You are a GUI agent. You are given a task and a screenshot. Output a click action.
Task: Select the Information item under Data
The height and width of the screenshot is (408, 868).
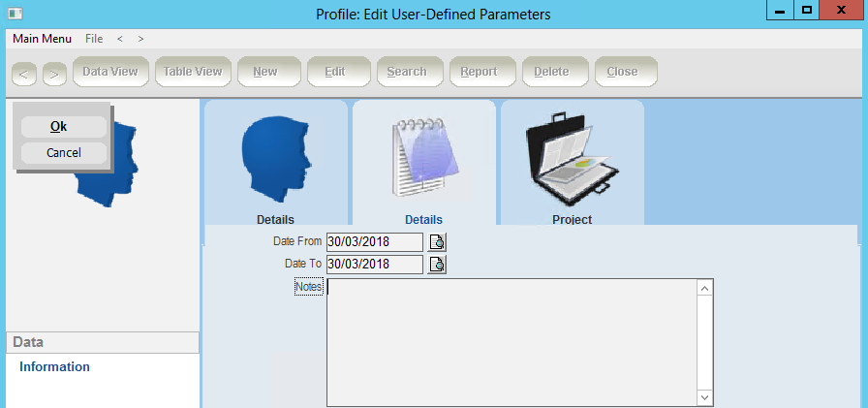[x=54, y=367]
